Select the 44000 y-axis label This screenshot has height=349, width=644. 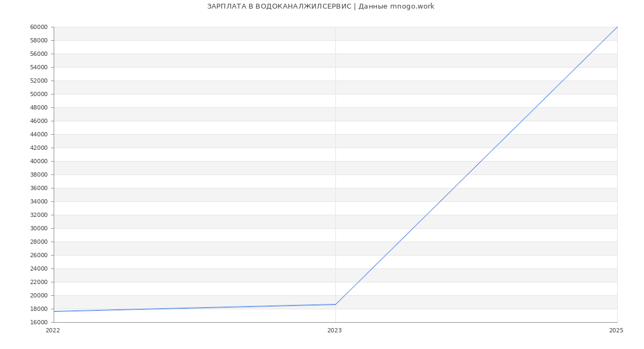pyautogui.click(x=39, y=134)
